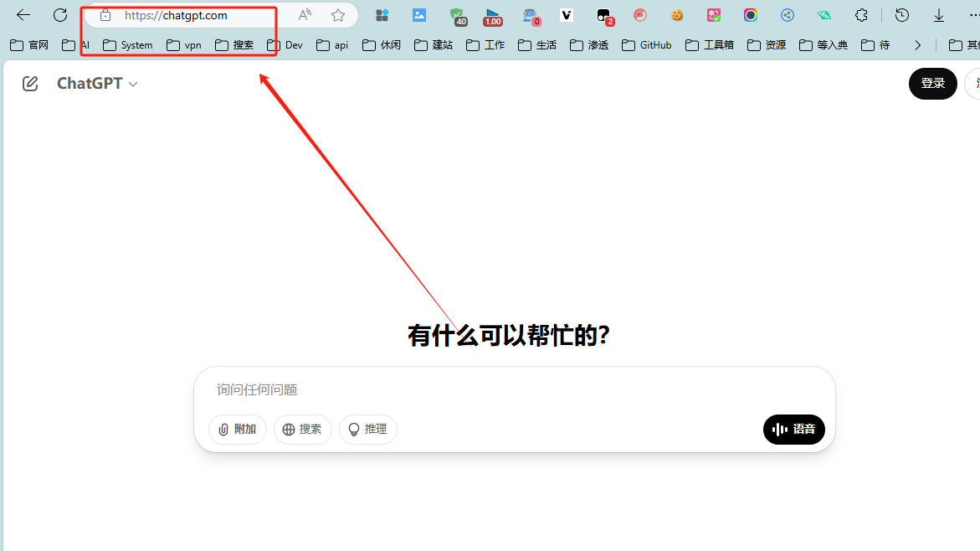Screen dimensions: 980x551
Task: Start voice mode with the 语音 button
Action: 793,429
